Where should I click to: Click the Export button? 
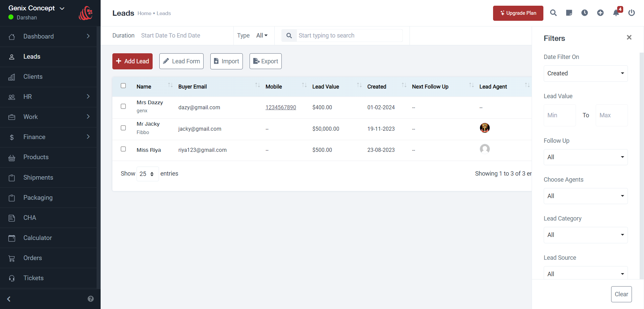266,61
